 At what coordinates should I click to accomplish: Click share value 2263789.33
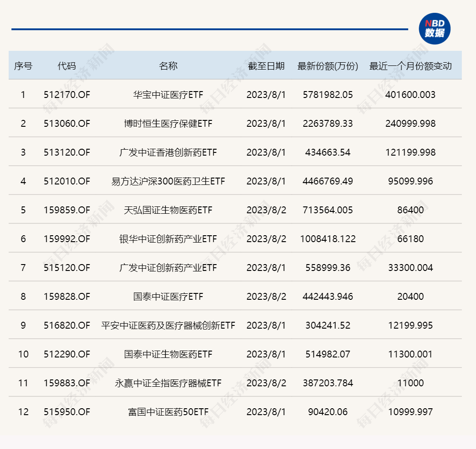click(328, 124)
